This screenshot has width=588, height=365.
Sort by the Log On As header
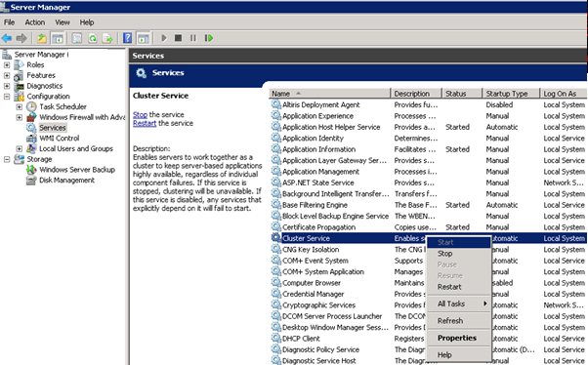tap(564, 94)
